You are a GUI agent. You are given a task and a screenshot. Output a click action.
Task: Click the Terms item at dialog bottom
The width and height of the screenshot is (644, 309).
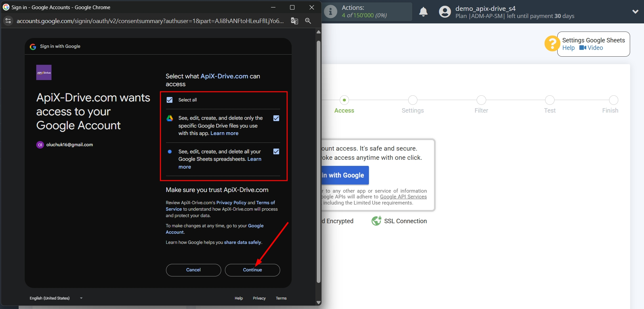(281, 298)
